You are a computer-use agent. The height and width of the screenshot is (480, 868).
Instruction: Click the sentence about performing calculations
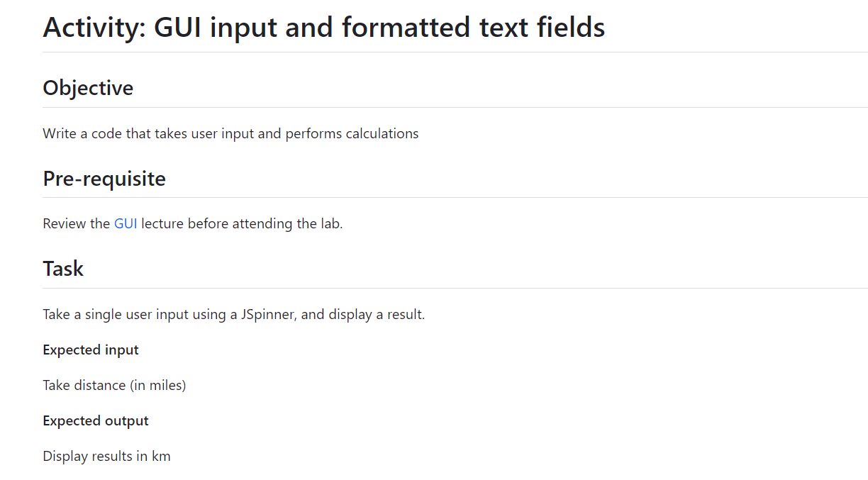coord(230,134)
